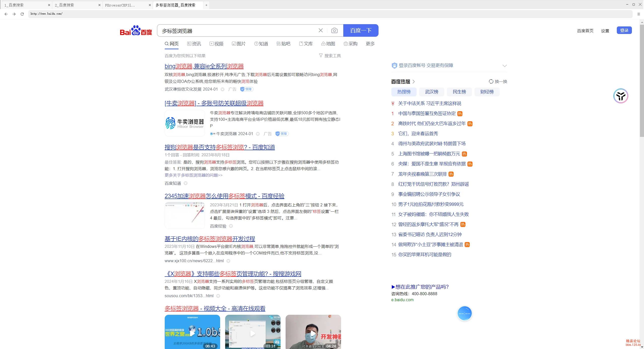Open 百度热搜 via the arrow
Viewport: 644px width, 349px height.
[x=414, y=82]
